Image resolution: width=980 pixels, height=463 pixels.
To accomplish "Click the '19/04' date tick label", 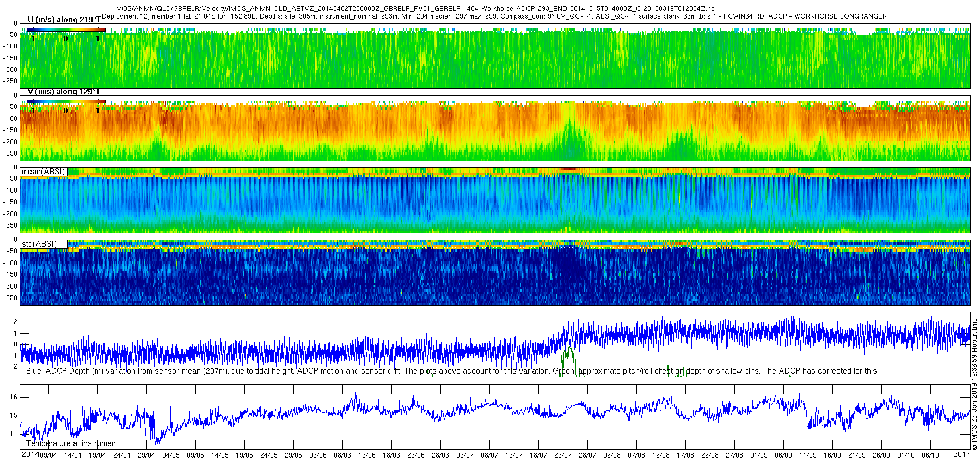I will tap(97, 455).
